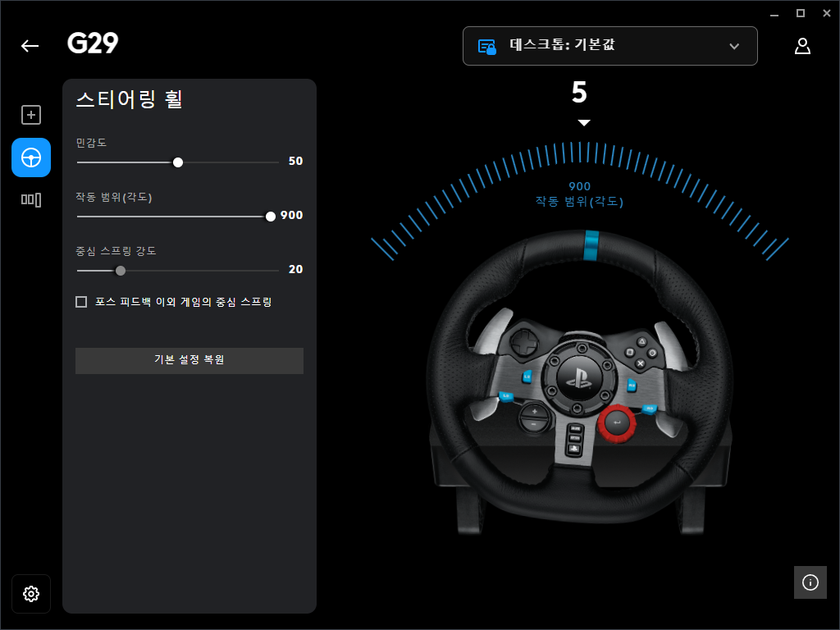Click the 작동 범위(각도) slider handle
The height and width of the screenshot is (630, 840).
click(271, 217)
